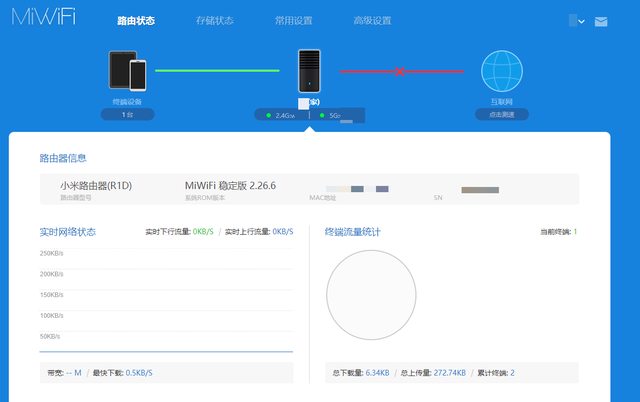Click the real-time network traffic graph
Image resolution: width=640 pixels, height=402 pixels.
point(166,300)
